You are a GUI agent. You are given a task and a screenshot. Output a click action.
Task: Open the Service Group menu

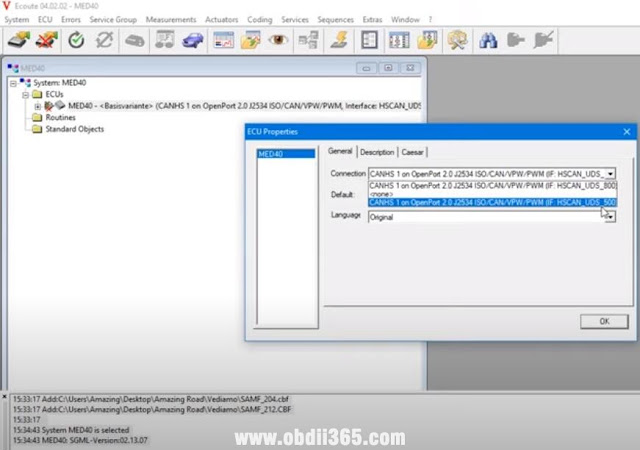113,20
